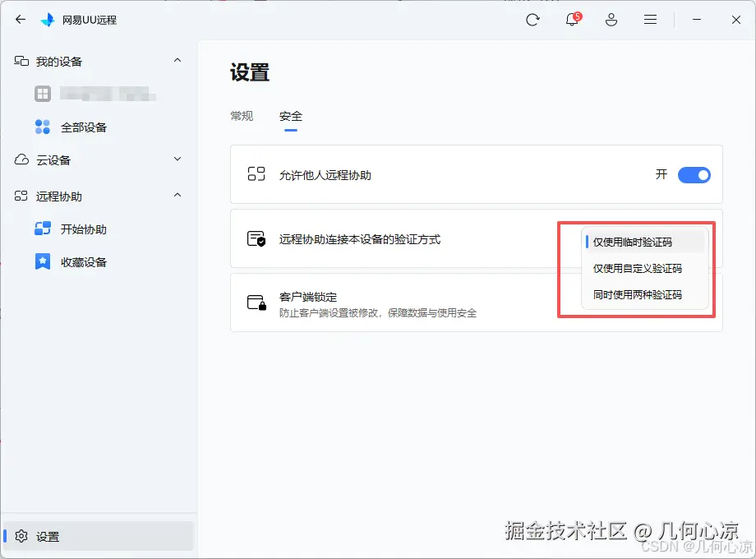The width and height of the screenshot is (756, 559).
Task: Click the 设置 gear icon
Action: point(21,536)
